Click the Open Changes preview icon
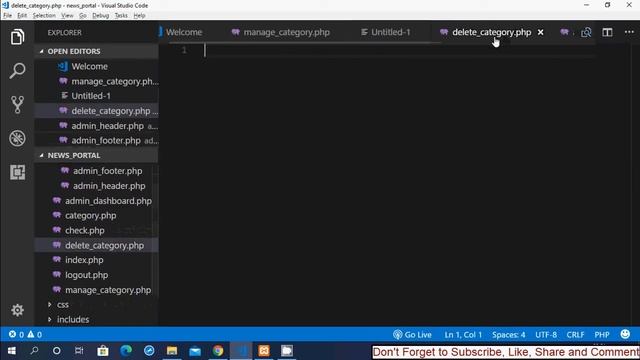The image size is (640, 360). point(586,32)
